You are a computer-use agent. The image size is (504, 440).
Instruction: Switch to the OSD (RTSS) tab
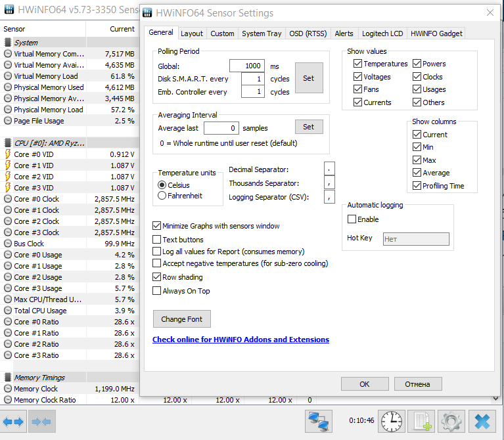[308, 33]
